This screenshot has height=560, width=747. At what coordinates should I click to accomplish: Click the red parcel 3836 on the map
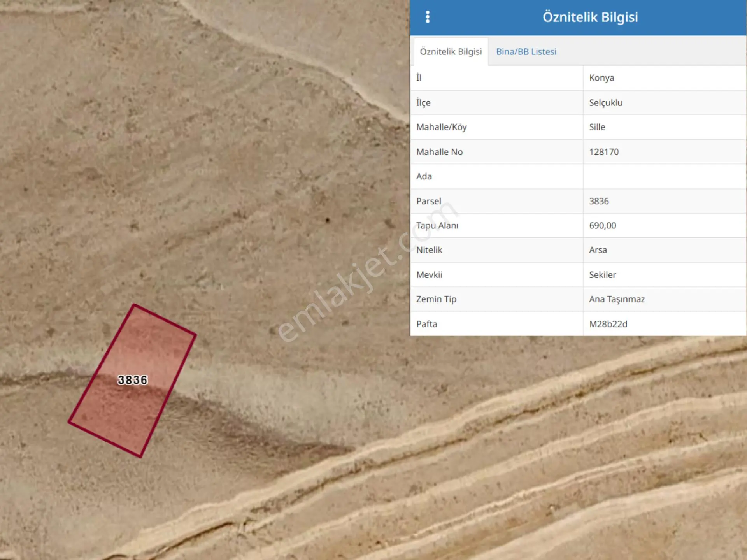coord(132,380)
